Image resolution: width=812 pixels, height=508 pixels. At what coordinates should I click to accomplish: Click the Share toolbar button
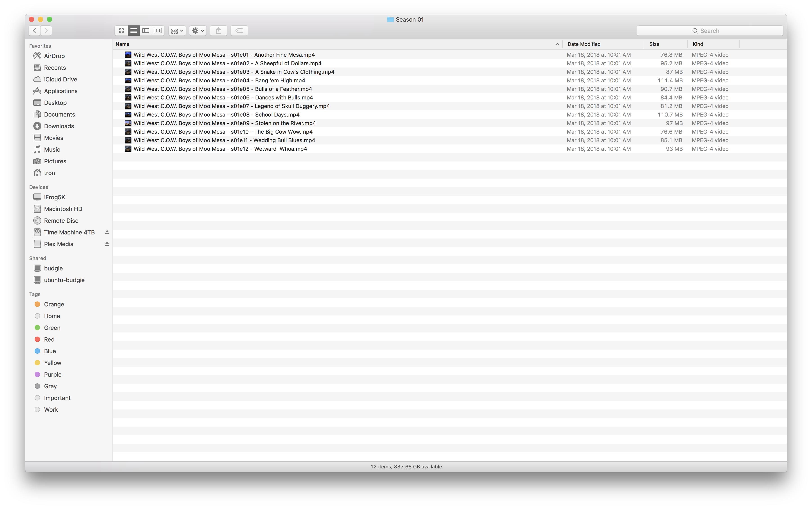pos(218,31)
